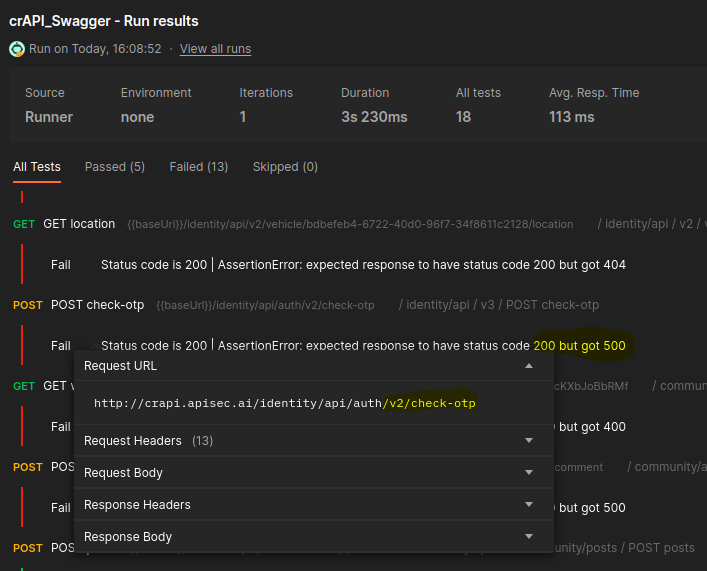707x571 pixels.
Task: Open the Failed (13) tab
Action: click(x=198, y=167)
